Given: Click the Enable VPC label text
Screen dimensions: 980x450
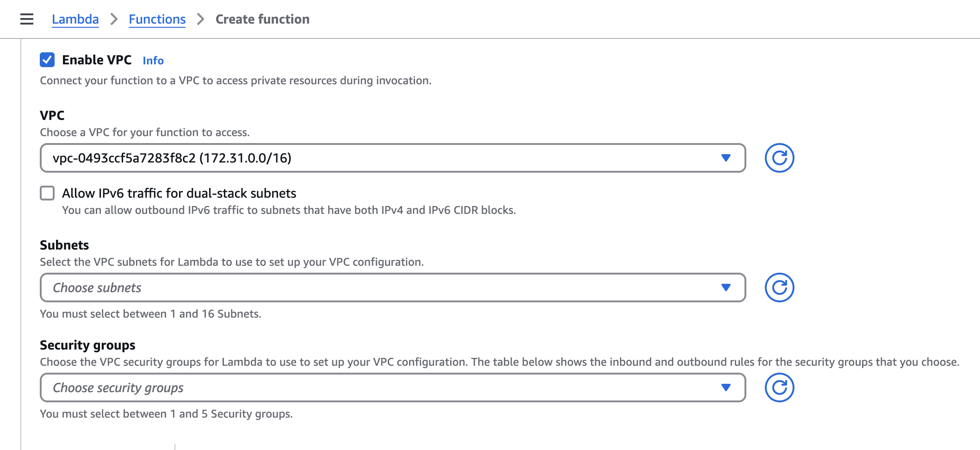Looking at the screenshot, I should point(97,60).
